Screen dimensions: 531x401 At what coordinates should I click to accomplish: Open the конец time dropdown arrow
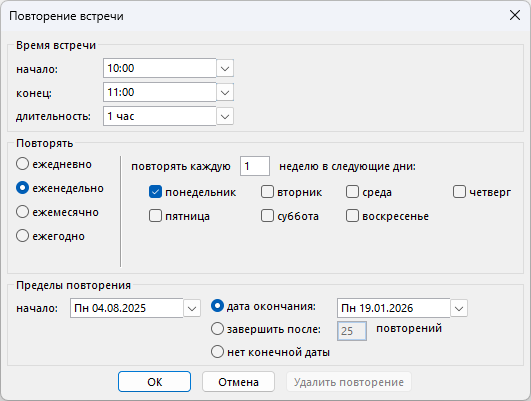point(225,92)
